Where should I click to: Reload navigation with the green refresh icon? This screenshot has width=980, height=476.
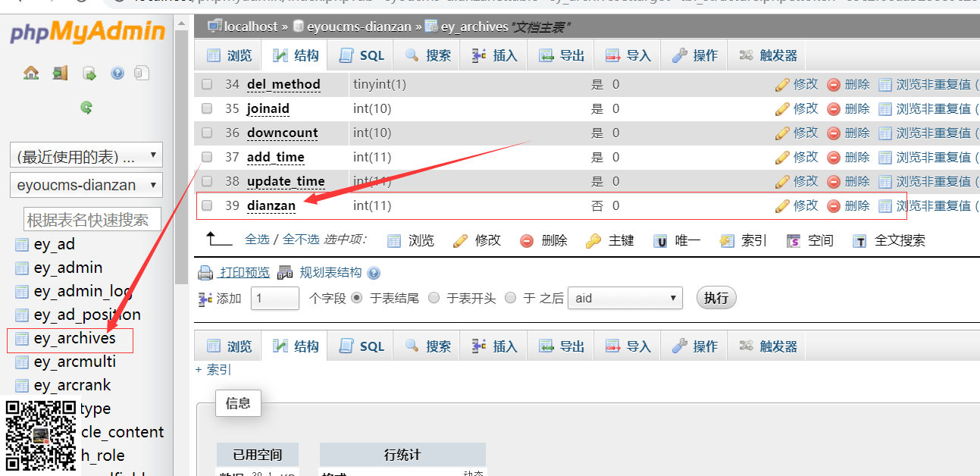click(86, 108)
